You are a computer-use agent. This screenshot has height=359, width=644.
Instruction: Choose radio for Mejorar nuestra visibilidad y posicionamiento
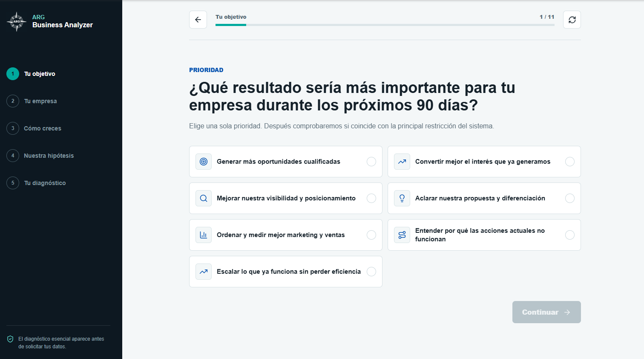coord(371,198)
